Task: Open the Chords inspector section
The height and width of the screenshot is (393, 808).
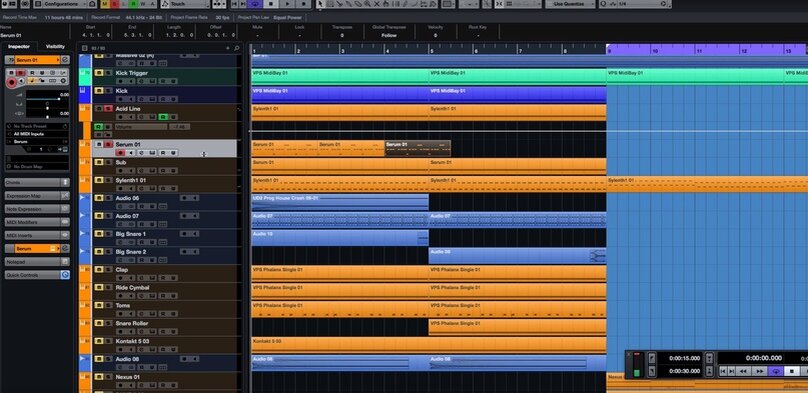Action: (37, 182)
